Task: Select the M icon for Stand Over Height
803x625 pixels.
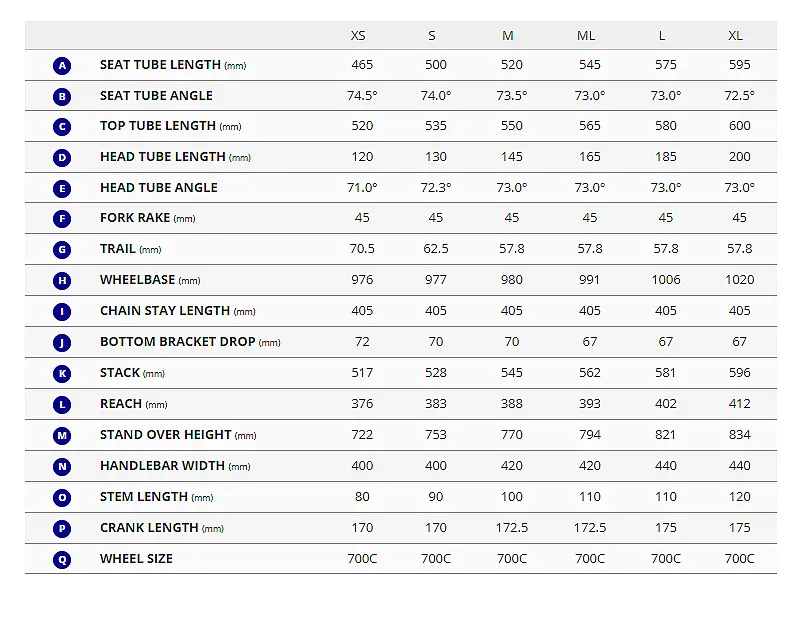Action: tap(62, 435)
